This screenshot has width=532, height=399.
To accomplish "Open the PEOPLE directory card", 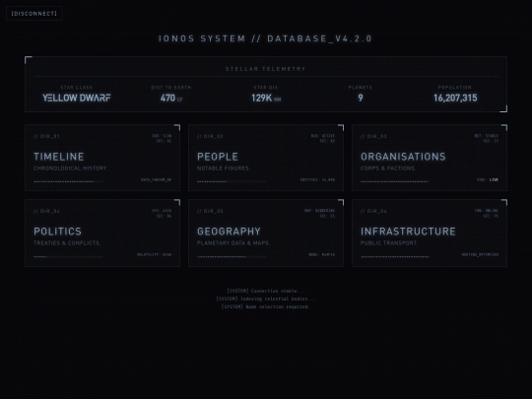I will coord(266,158).
